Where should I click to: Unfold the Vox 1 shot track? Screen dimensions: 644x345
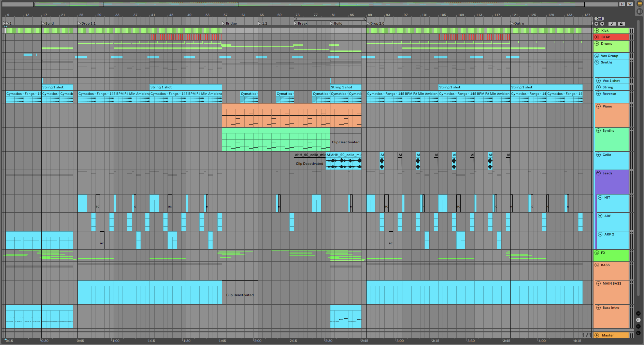click(x=598, y=81)
